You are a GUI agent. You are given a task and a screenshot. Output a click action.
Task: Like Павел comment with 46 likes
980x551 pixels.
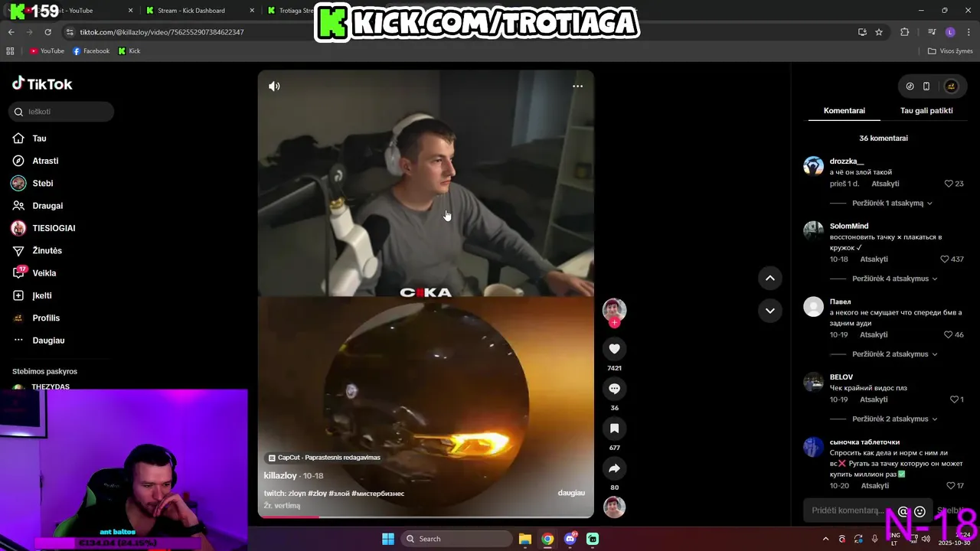[x=949, y=334]
